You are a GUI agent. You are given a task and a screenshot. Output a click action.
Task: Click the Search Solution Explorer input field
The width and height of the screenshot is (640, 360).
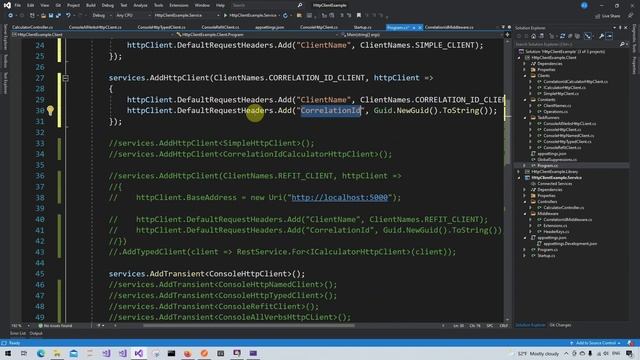tap(567, 44)
